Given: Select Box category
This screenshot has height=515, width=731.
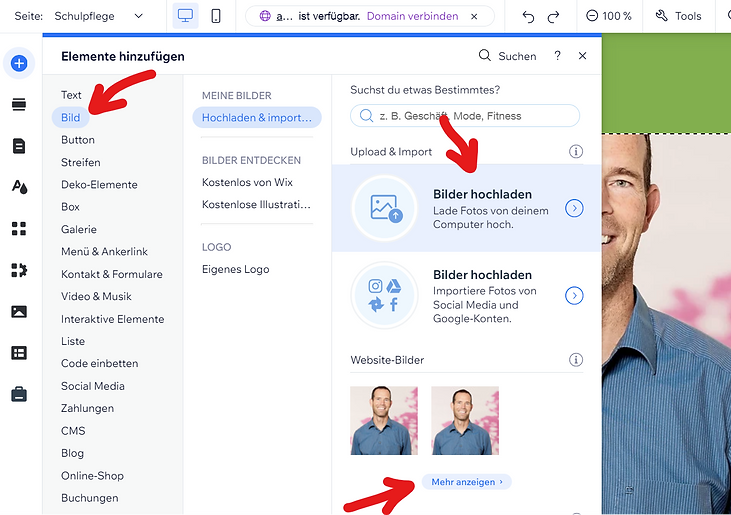Looking at the screenshot, I should (x=70, y=207).
